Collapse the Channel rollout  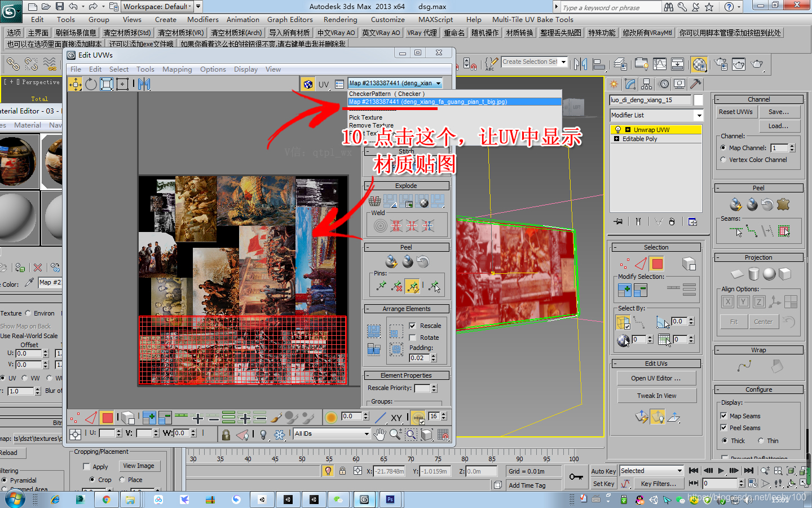point(717,99)
